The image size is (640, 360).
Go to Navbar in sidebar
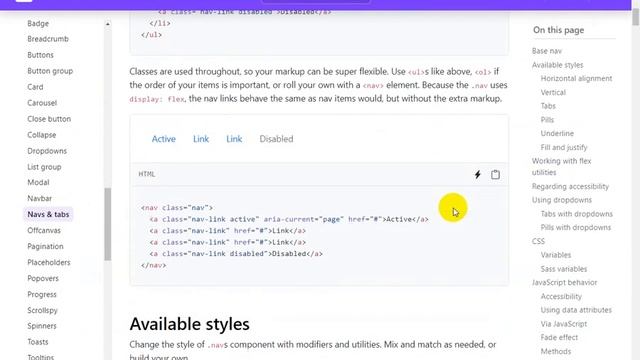coord(40,198)
